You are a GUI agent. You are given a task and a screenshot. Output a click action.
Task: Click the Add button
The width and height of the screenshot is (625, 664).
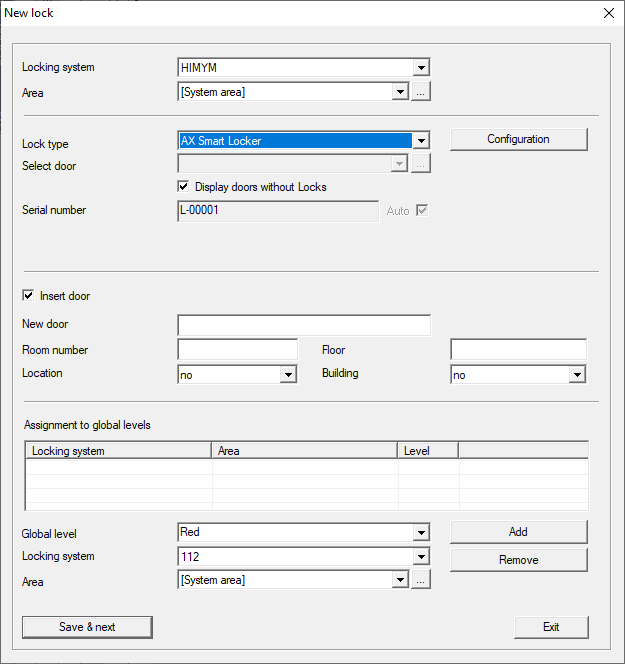pos(518,532)
